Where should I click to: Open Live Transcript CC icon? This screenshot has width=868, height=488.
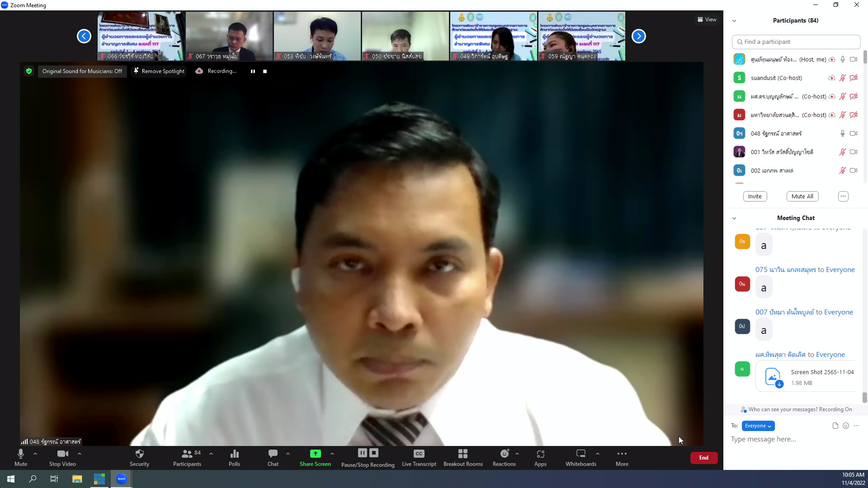pos(419,454)
